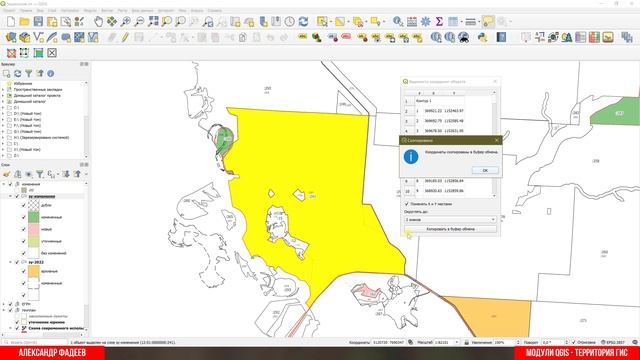Create a new project with the blank page icon
This screenshot has width=640, height=360.
(x=11, y=21)
